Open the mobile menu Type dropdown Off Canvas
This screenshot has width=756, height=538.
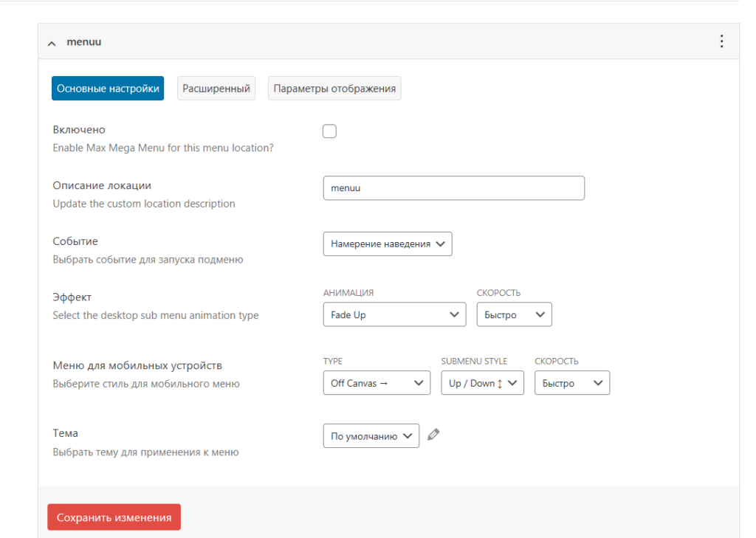(x=377, y=383)
